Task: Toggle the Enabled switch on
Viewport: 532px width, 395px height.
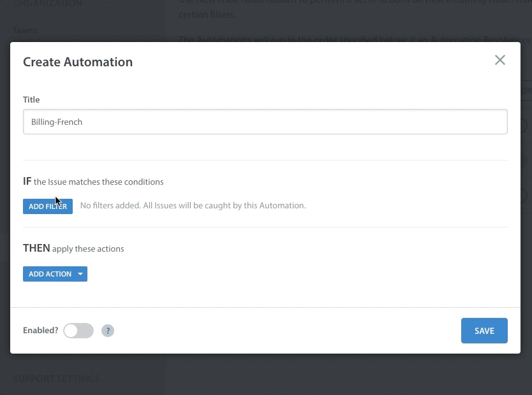Action: click(x=78, y=331)
